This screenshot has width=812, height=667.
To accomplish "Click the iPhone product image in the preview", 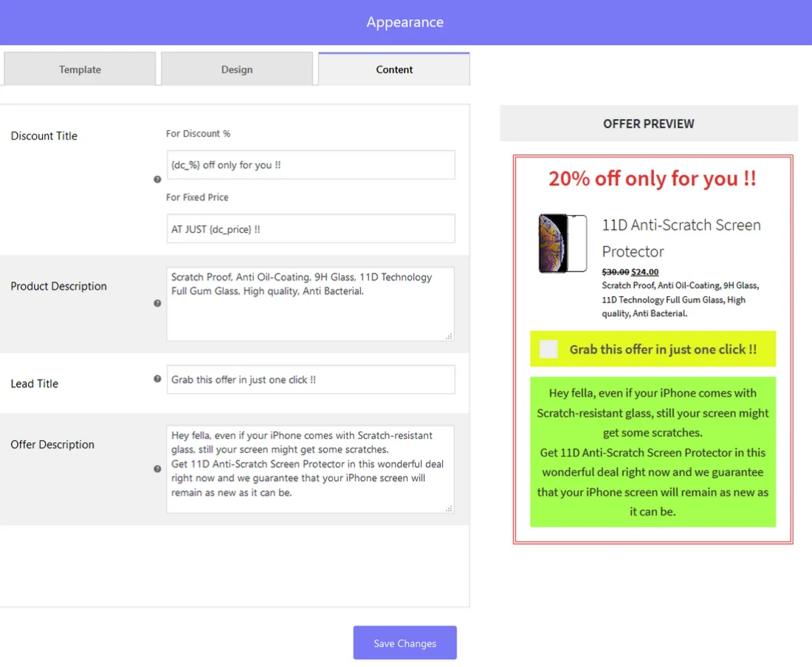I will pos(562,242).
